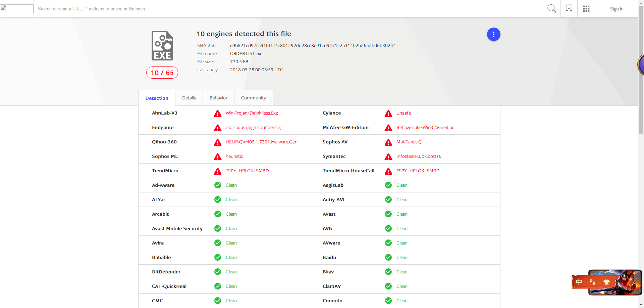This screenshot has height=308, width=644.
Task: Click green check icon for Baidu
Action: click(388, 257)
